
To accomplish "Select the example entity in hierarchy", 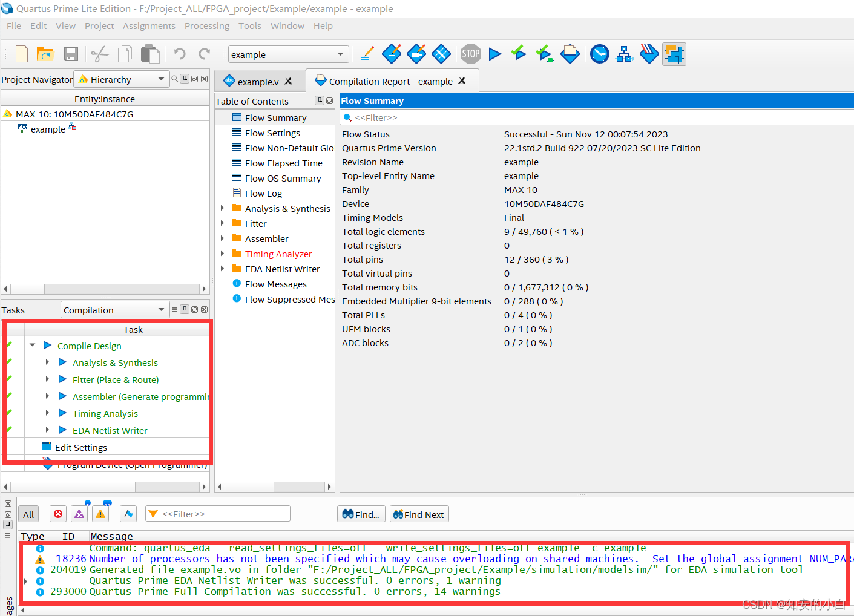I will click(48, 129).
